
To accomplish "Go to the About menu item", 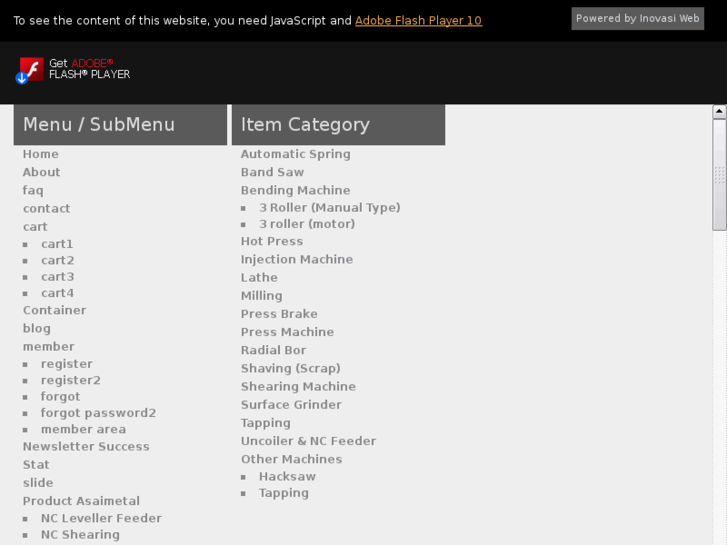I will 42,172.
